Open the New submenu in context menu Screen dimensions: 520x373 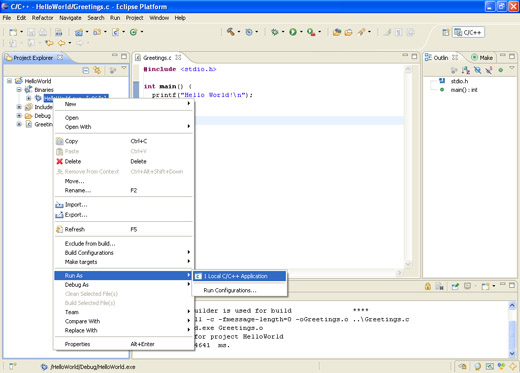click(x=123, y=104)
